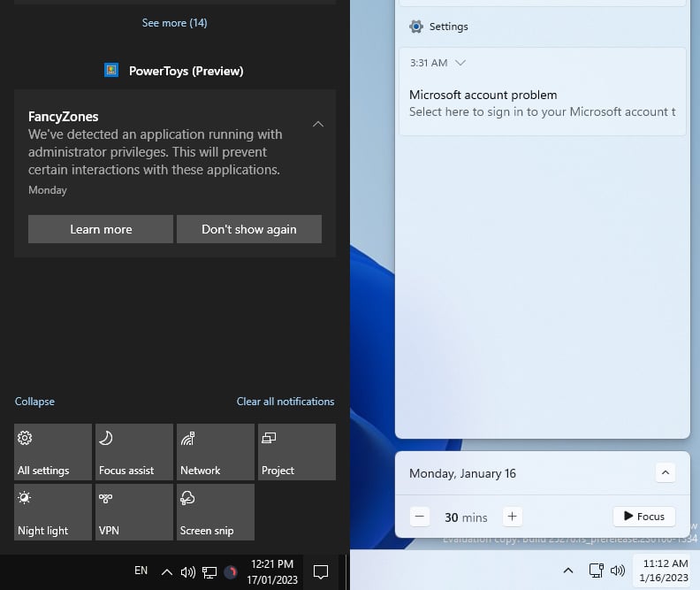Start Focus session button
This screenshot has height=590, width=700.
coord(643,517)
